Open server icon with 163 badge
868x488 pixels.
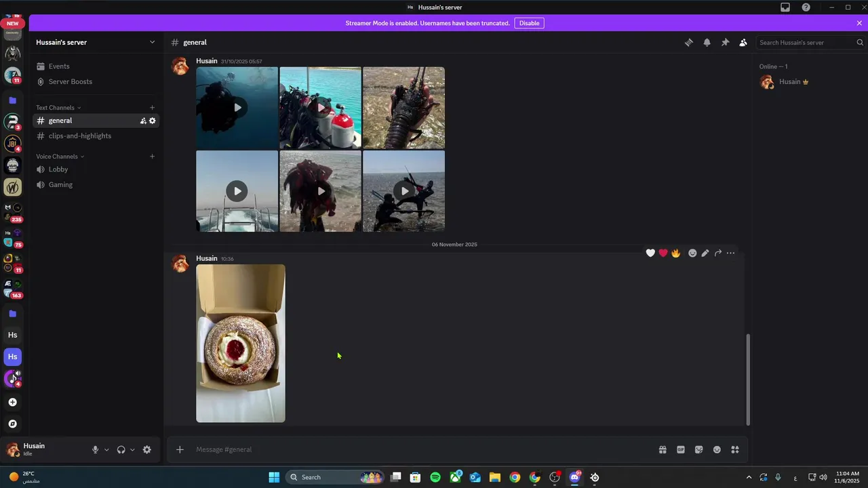12,289
